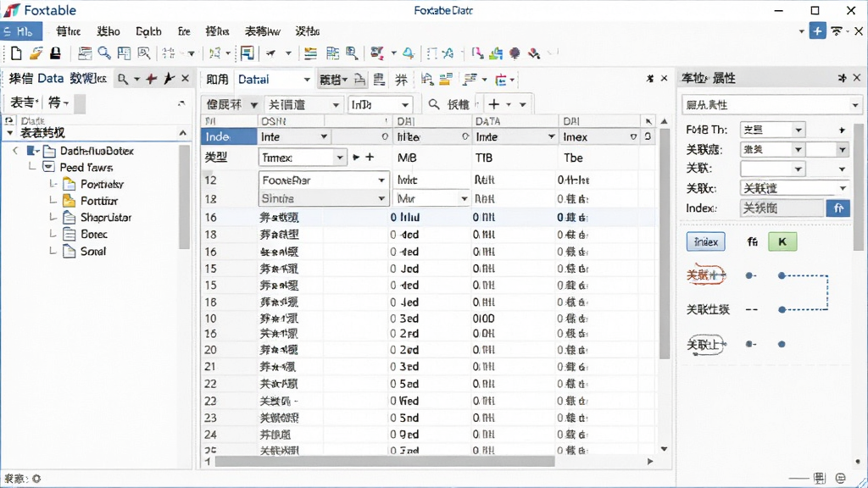Viewport: 868px width, 488px height.
Task: Open the Sintire dropdown in the grid
Action: coord(381,198)
